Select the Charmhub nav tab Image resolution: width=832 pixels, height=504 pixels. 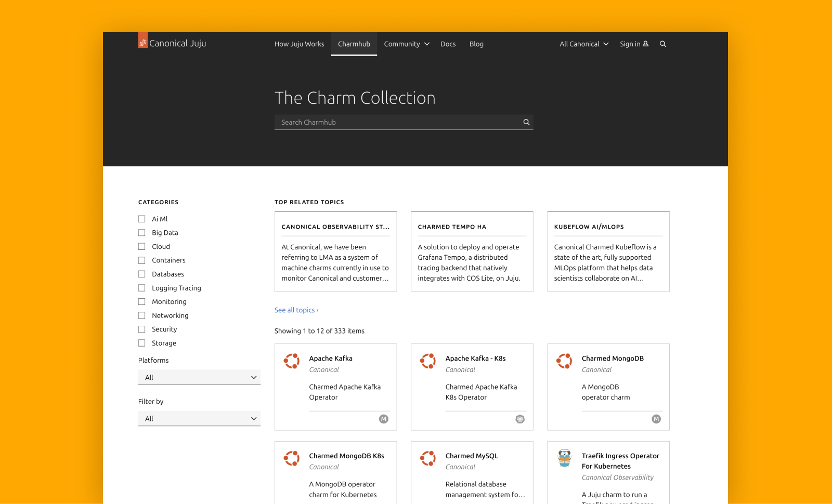point(354,44)
